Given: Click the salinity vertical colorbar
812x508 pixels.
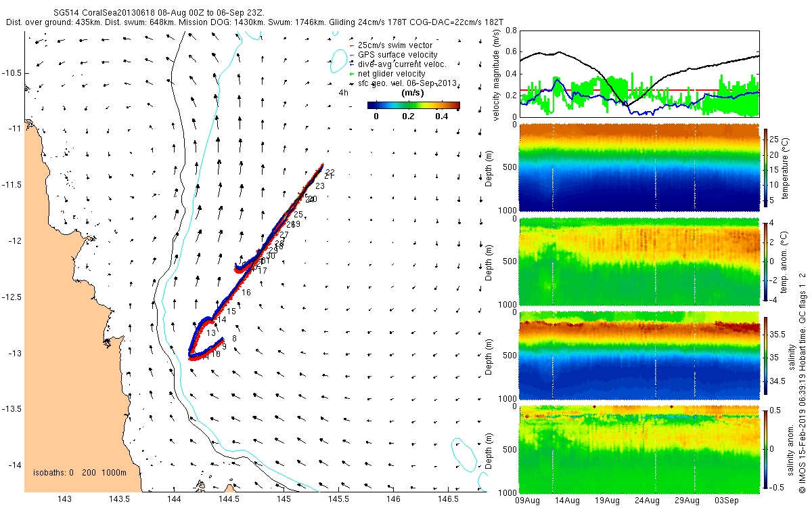Looking at the screenshot, I should [766, 354].
